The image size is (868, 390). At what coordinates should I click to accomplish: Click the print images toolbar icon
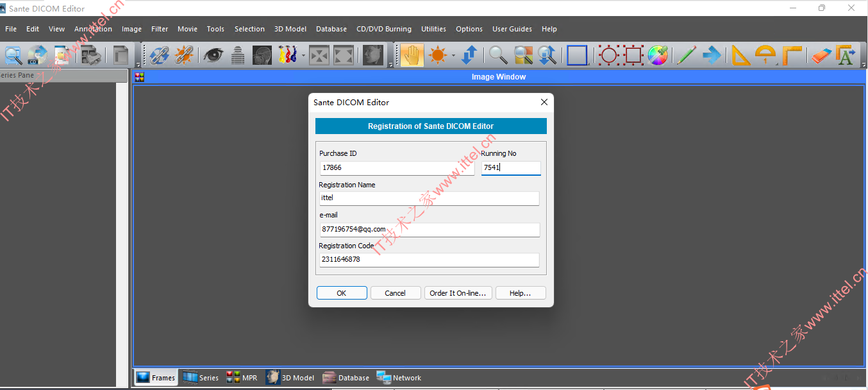[x=90, y=55]
